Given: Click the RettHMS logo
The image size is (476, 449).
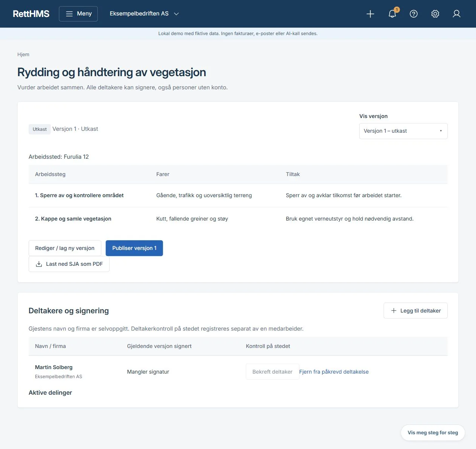Looking at the screenshot, I should (31, 14).
